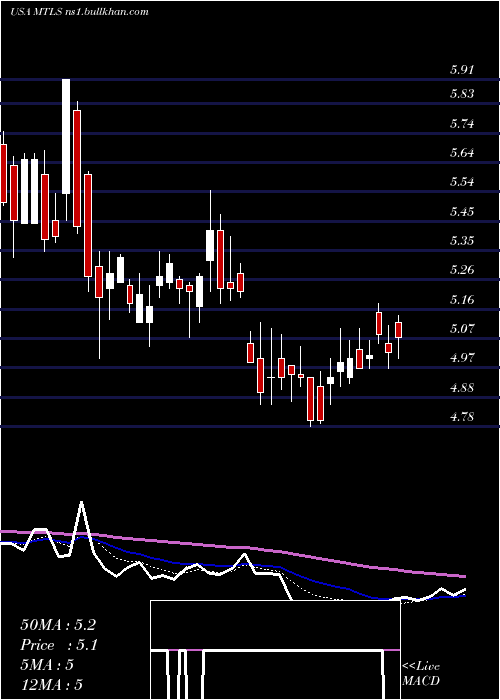Click the 5.07 price axis label
The height and width of the screenshot is (700, 500).
(x=462, y=329)
